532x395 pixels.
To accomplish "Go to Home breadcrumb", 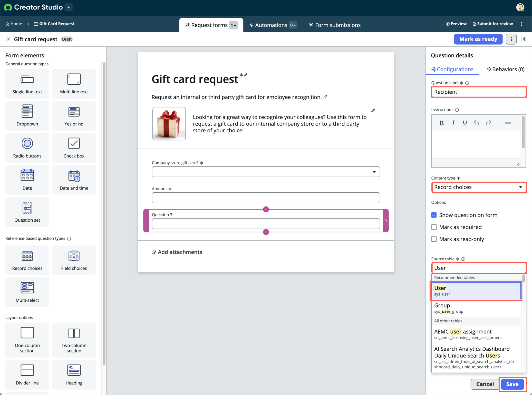I will 14,24.
